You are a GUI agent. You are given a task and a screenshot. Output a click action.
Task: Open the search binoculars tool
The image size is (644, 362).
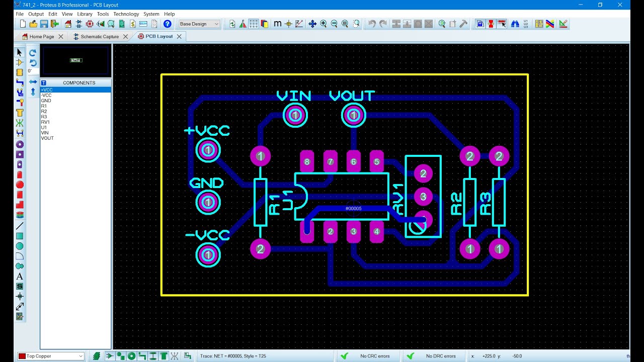click(515, 24)
